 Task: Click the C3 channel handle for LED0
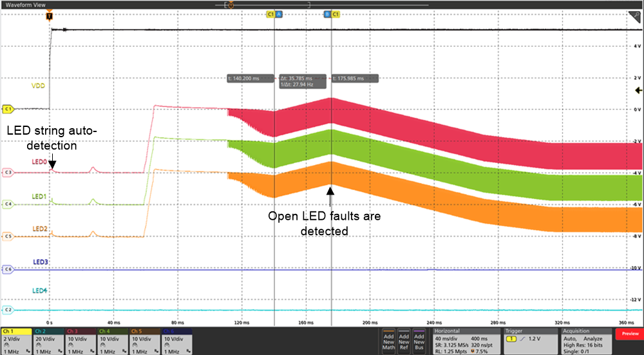click(8, 173)
